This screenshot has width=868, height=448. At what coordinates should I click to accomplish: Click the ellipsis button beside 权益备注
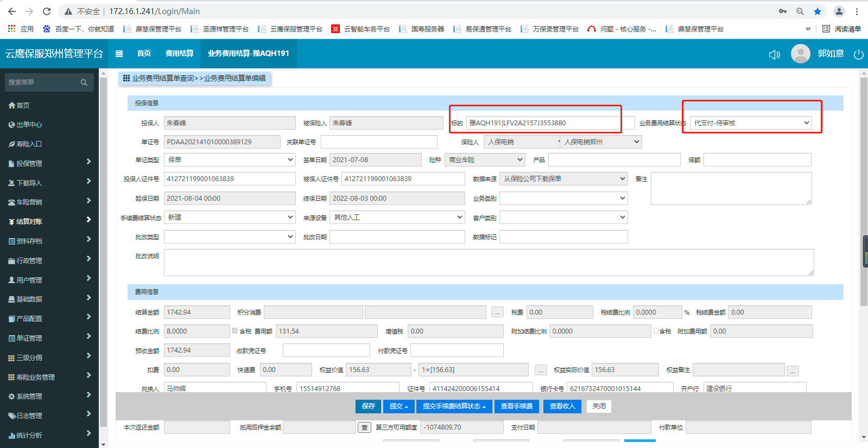click(793, 371)
